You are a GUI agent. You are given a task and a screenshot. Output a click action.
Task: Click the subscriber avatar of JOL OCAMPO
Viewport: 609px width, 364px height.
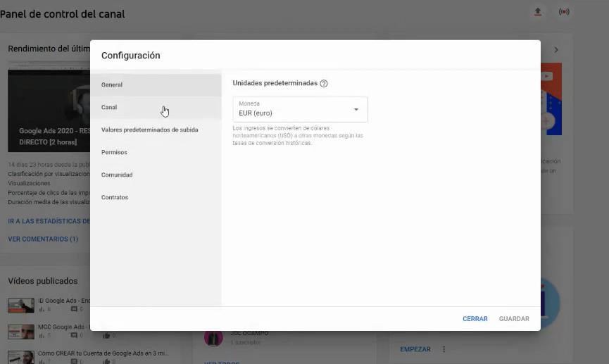tap(213, 338)
